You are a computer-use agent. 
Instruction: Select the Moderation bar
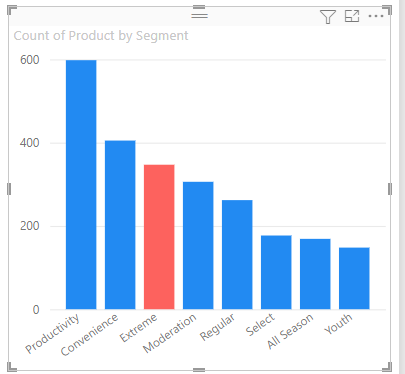(198, 246)
